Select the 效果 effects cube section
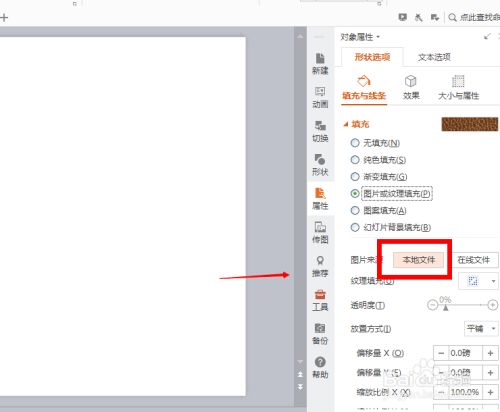 coord(411,88)
